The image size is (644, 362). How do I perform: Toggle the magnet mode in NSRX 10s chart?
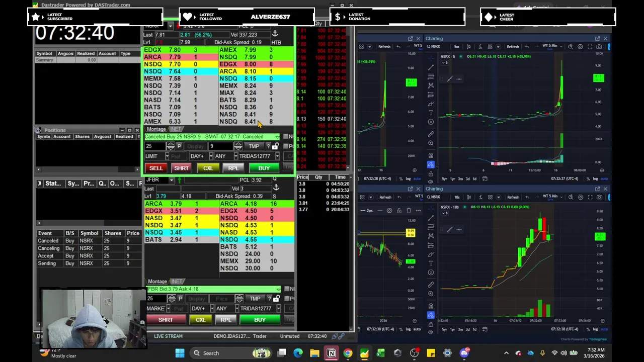click(431, 306)
